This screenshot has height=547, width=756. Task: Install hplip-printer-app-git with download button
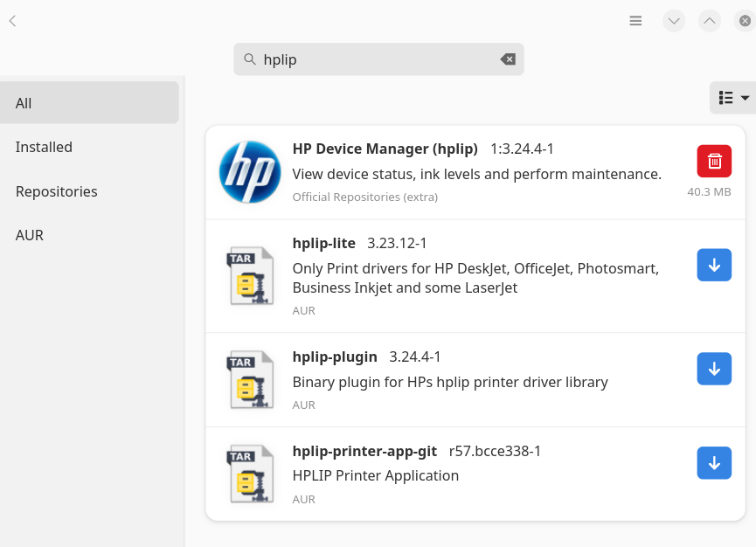pos(714,462)
